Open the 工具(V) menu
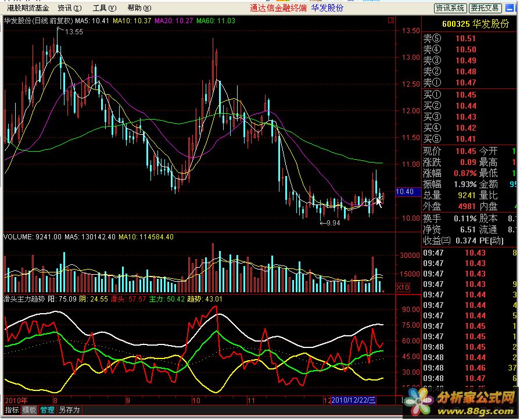Viewport: 520px width, 420px height. point(105,8)
